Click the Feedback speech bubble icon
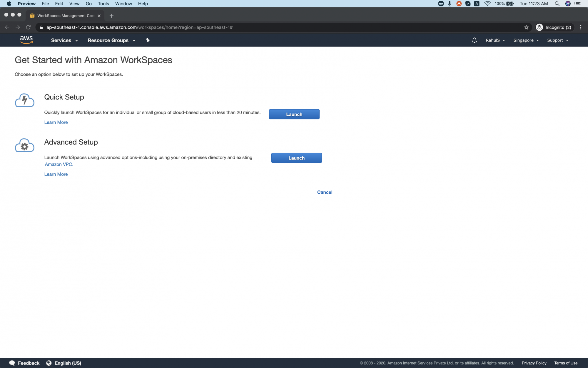Image resolution: width=588 pixels, height=368 pixels. tap(12, 363)
